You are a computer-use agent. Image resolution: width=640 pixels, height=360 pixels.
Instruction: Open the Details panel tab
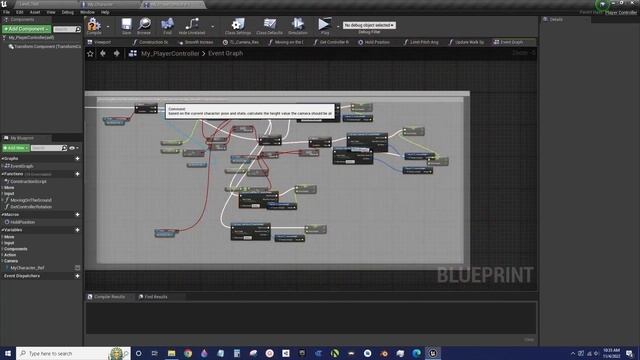click(x=556, y=19)
